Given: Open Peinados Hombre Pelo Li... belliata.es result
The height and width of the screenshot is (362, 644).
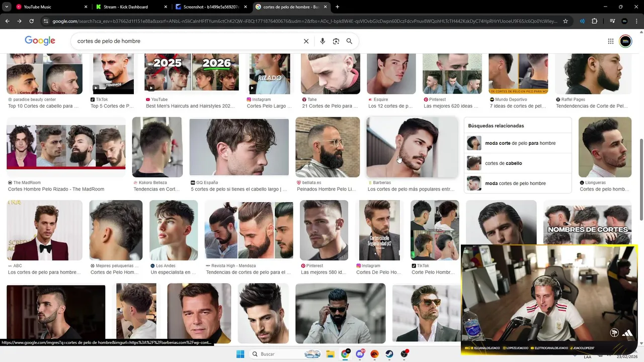Looking at the screenshot, I should point(327,189).
